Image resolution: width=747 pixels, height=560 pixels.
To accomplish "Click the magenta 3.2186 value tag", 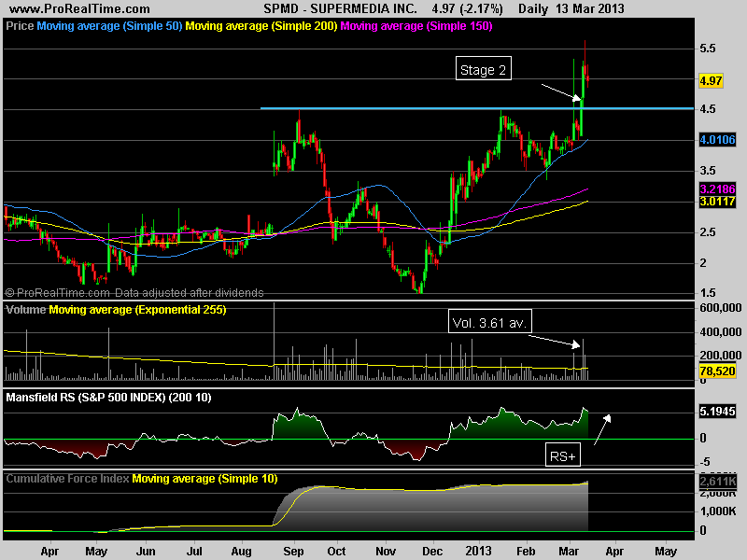I will pos(717,189).
